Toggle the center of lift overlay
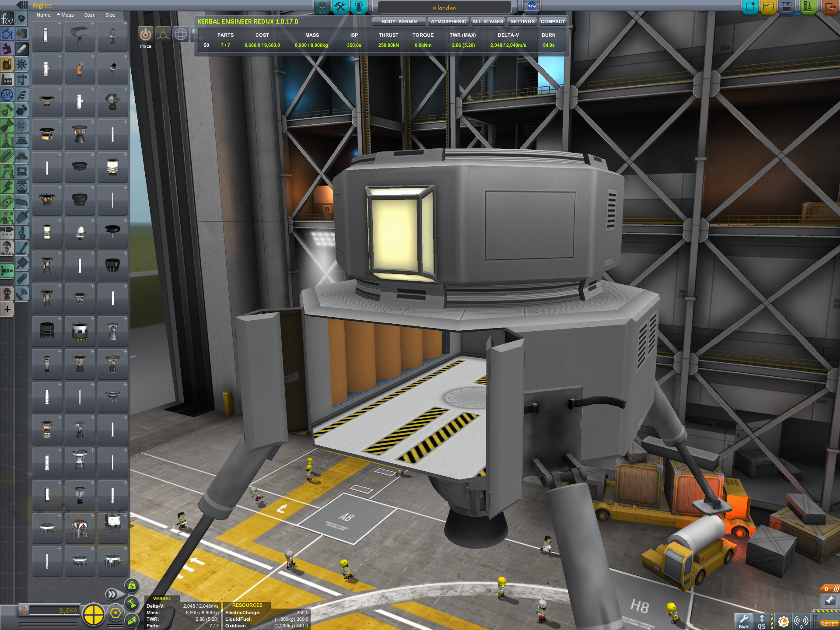 click(x=131, y=620)
